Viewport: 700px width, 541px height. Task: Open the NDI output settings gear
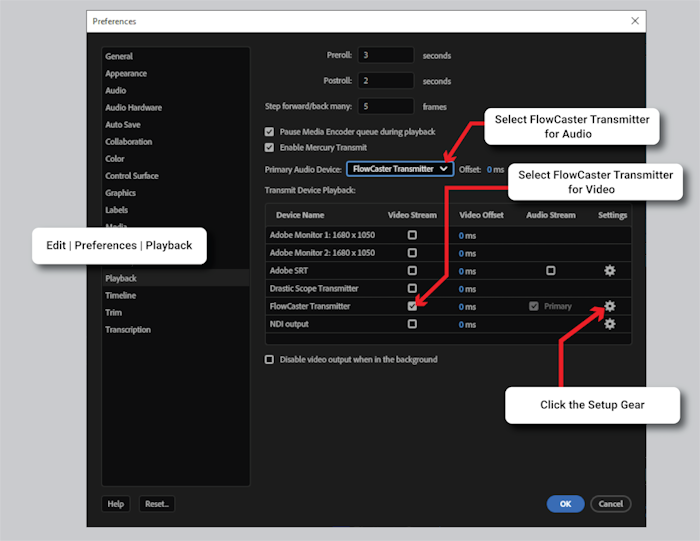coord(609,324)
